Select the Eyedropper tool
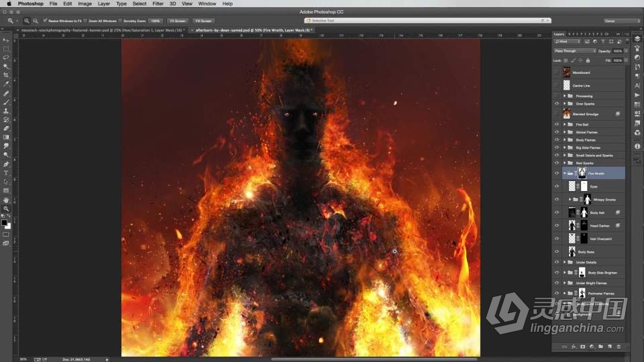 click(x=6, y=84)
